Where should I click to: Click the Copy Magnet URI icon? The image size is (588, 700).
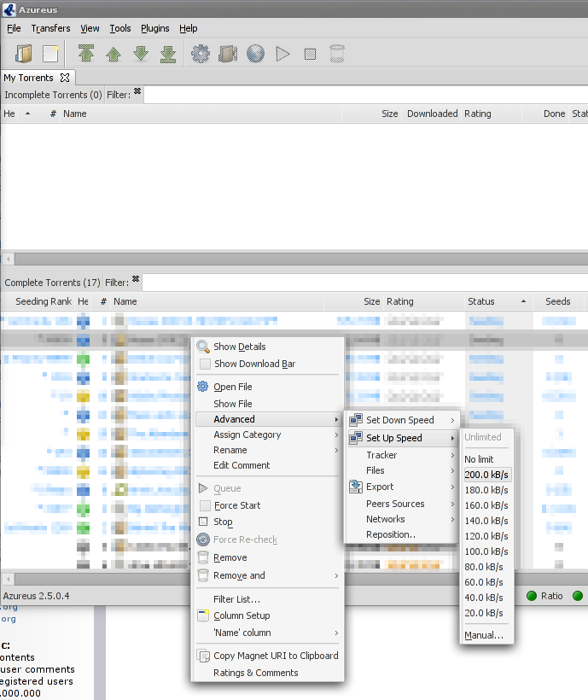point(203,656)
